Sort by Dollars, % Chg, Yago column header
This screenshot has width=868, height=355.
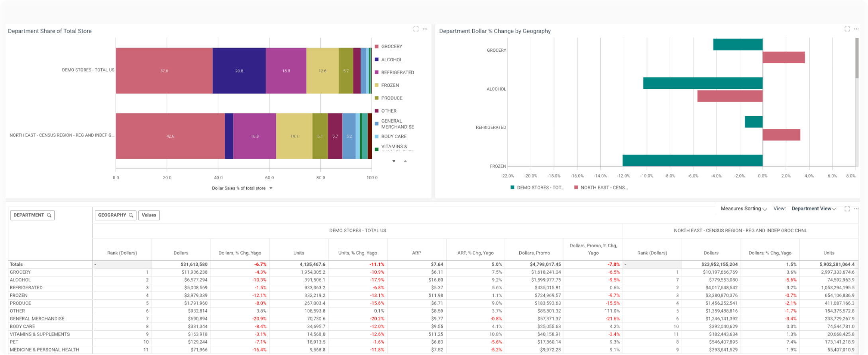(x=240, y=253)
